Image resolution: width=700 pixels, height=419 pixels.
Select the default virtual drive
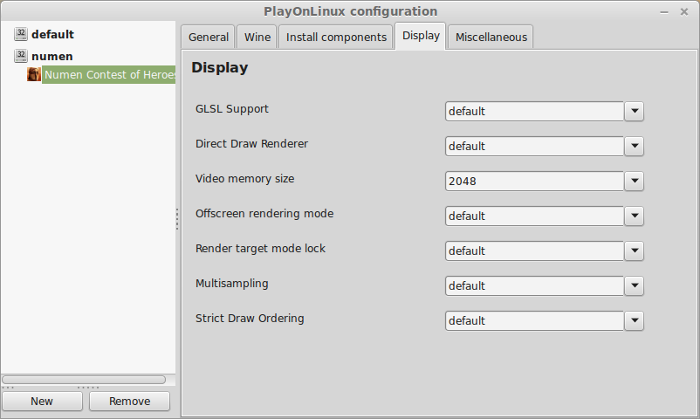coord(52,34)
